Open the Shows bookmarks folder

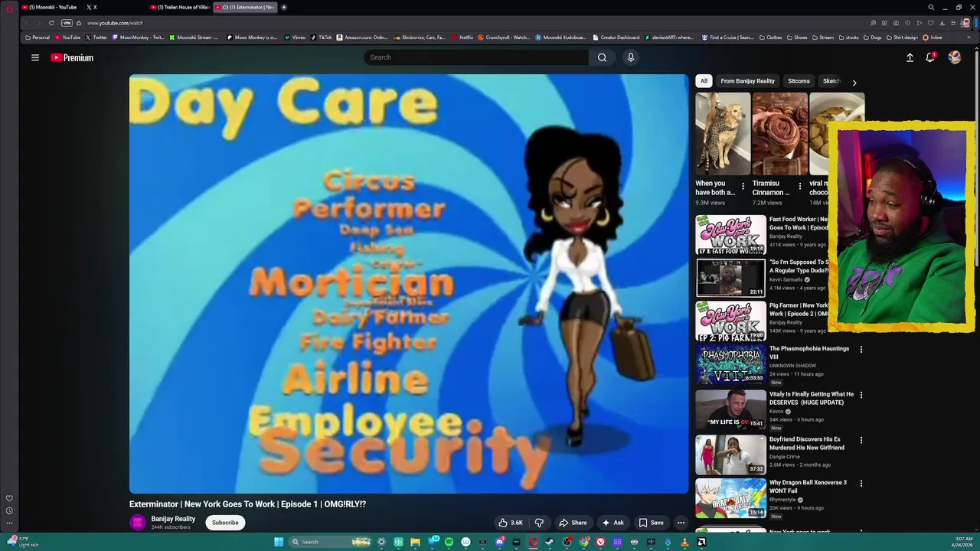(x=797, y=37)
